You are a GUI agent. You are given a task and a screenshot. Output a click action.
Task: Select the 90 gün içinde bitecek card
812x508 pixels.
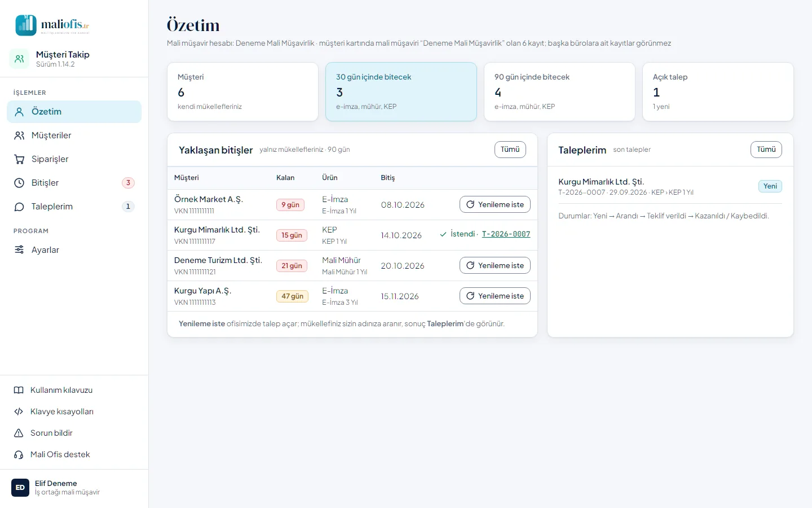tap(559, 91)
